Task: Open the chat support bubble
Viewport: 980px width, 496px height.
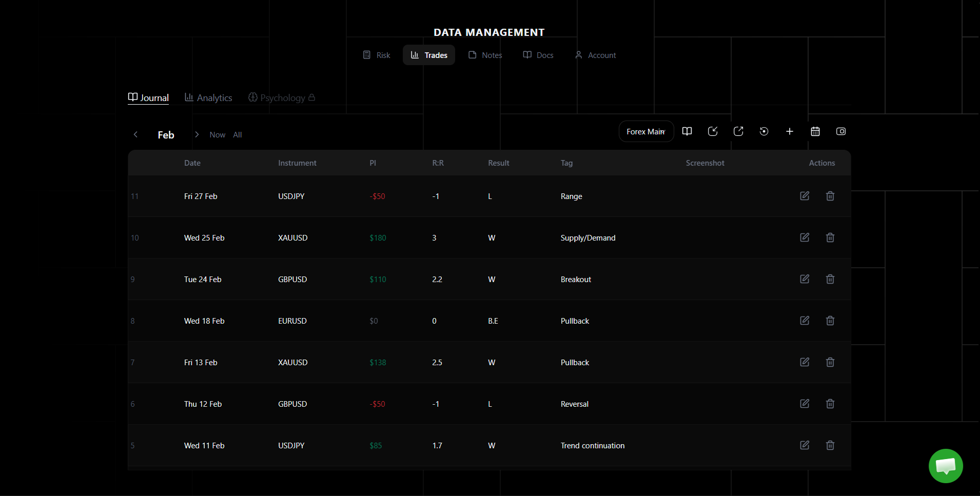Action: (946, 466)
